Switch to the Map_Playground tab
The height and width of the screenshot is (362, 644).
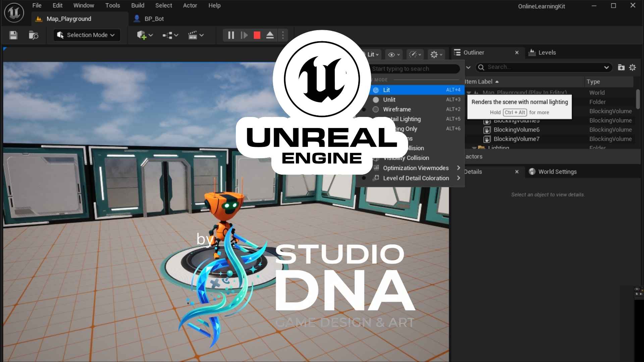80,19
